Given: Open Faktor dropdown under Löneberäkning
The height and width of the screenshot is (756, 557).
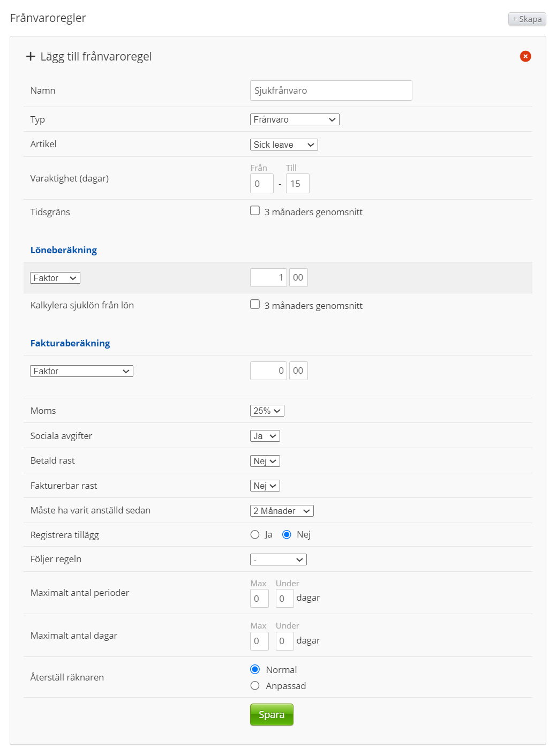Looking at the screenshot, I should [55, 278].
